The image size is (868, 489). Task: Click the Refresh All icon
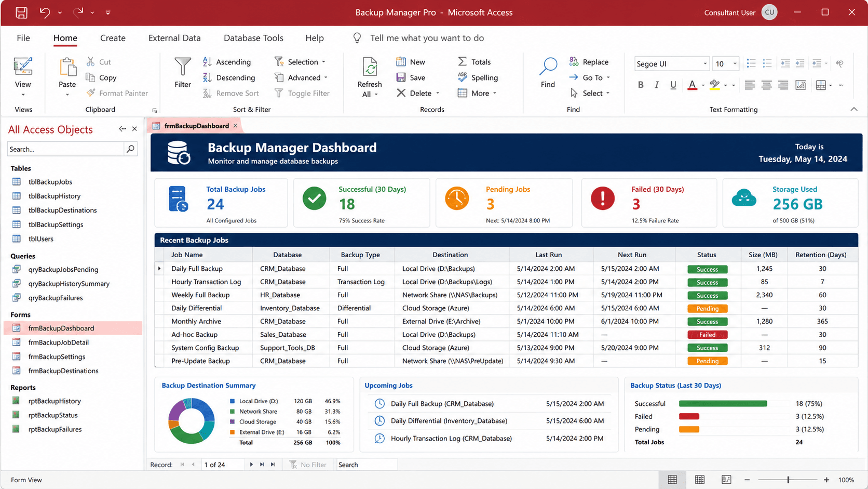pyautogui.click(x=370, y=68)
